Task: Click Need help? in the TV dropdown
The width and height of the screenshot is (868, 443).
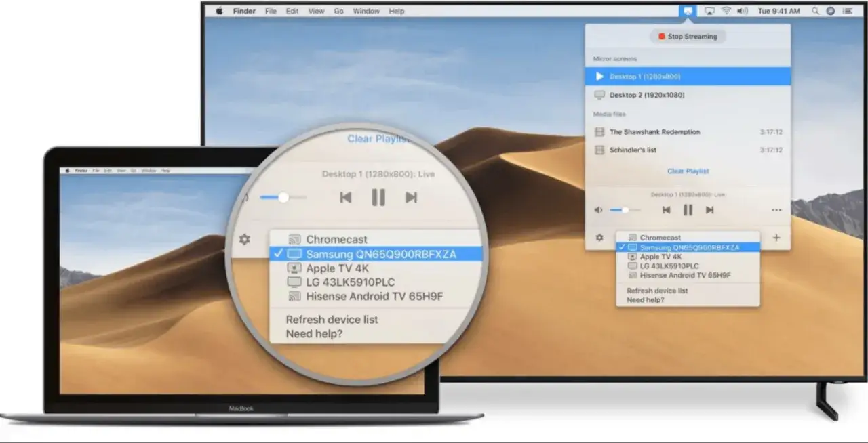Action: [646, 299]
